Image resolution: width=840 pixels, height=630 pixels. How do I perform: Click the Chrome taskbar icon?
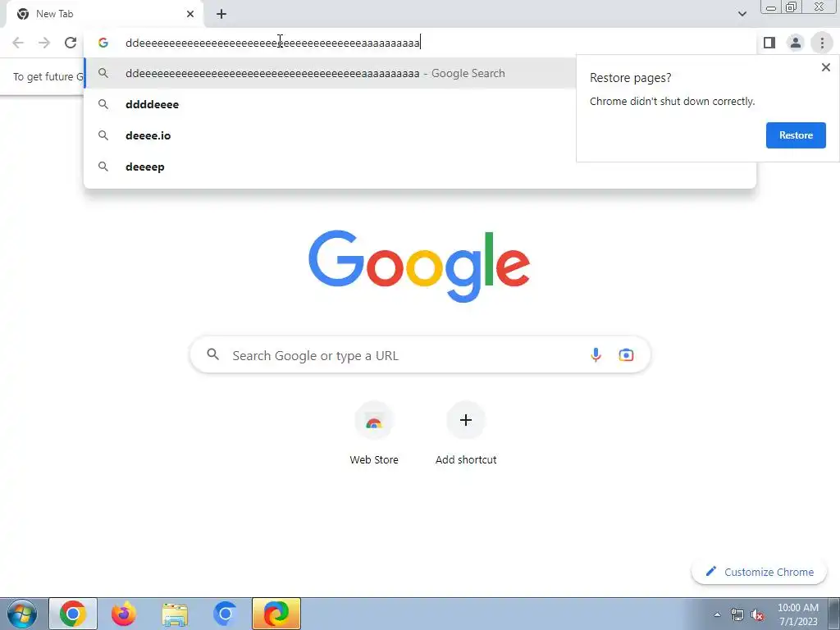coord(73,614)
